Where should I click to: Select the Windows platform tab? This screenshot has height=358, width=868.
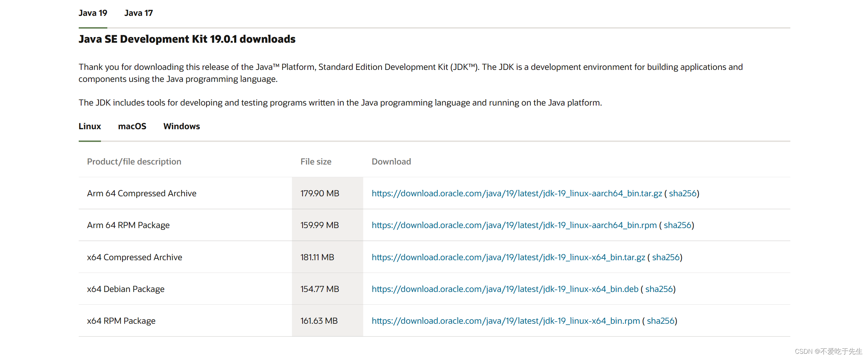[181, 126]
